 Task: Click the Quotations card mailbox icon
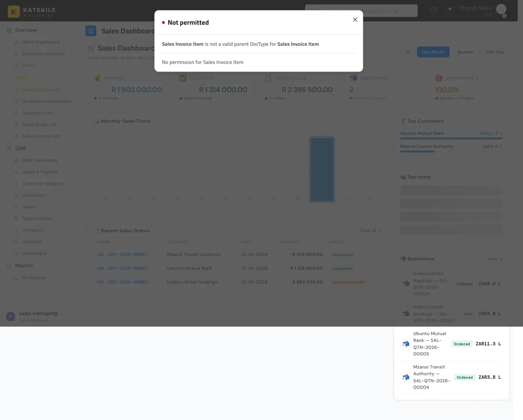pyautogui.click(x=353, y=78)
